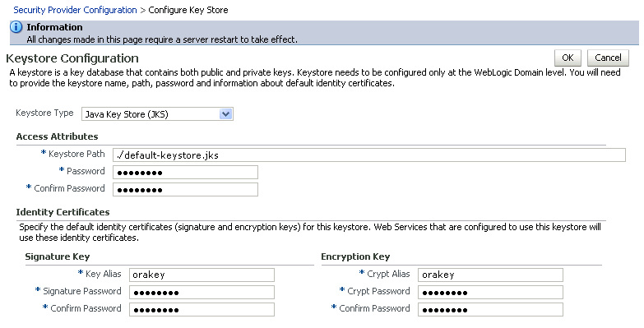This screenshot has width=644, height=328.
Task: Confirm the settings with the OK button
Action: click(x=568, y=58)
